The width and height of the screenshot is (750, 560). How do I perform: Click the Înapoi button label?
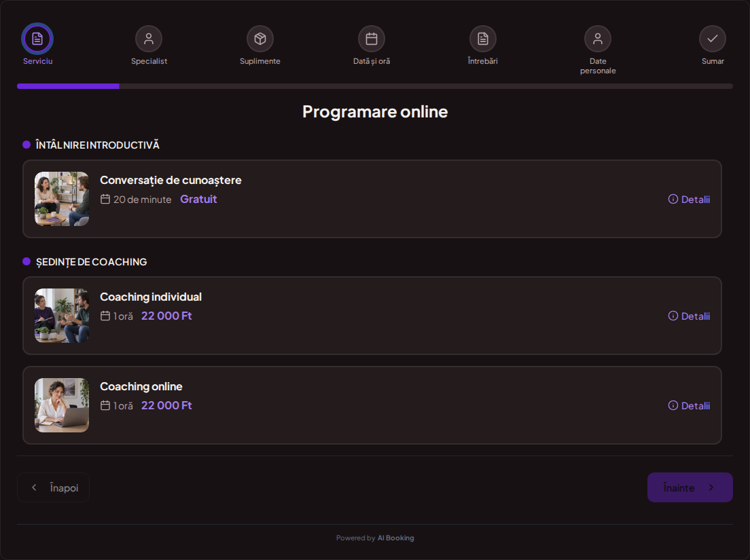pyautogui.click(x=64, y=488)
